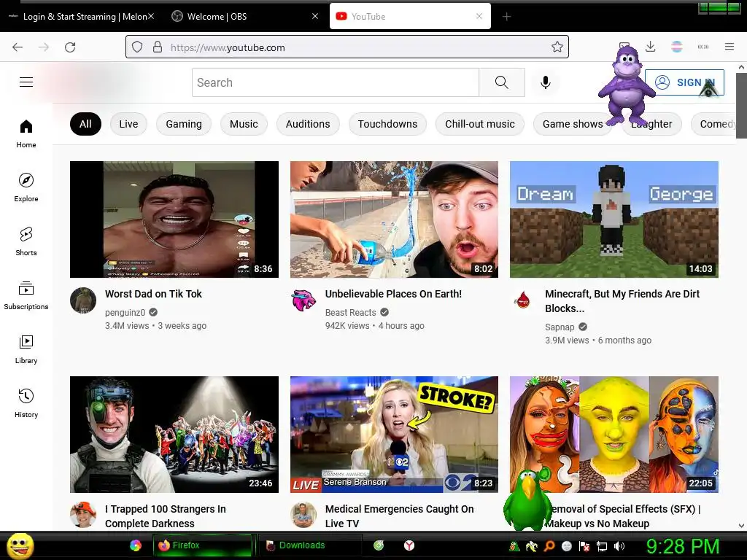Image resolution: width=747 pixels, height=560 pixels.
Task: Select the Music filter chip
Action: pyautogui.click(x=244, y=124)
